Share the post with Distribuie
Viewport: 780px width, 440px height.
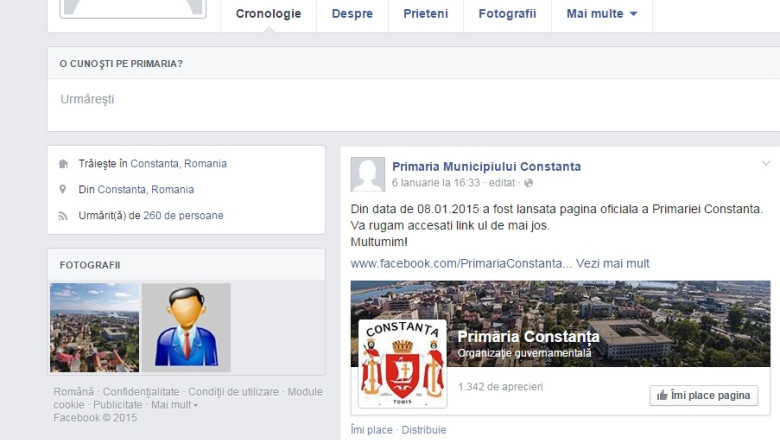(x=424, y=430)
